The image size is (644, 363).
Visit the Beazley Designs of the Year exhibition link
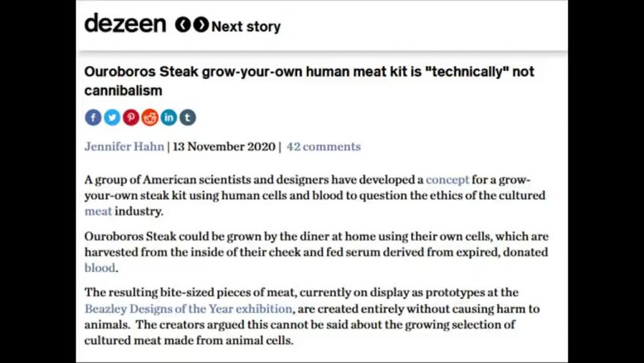186,309
